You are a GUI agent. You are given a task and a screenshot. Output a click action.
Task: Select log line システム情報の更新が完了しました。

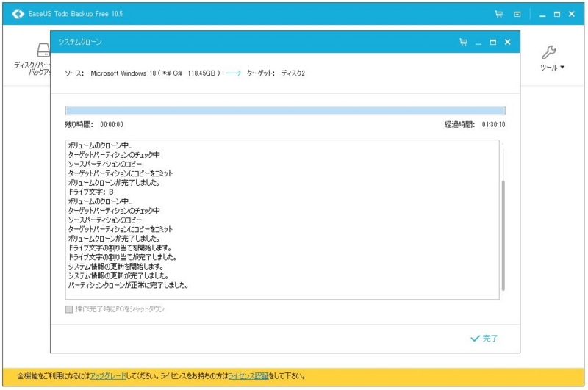click(118, 276)
